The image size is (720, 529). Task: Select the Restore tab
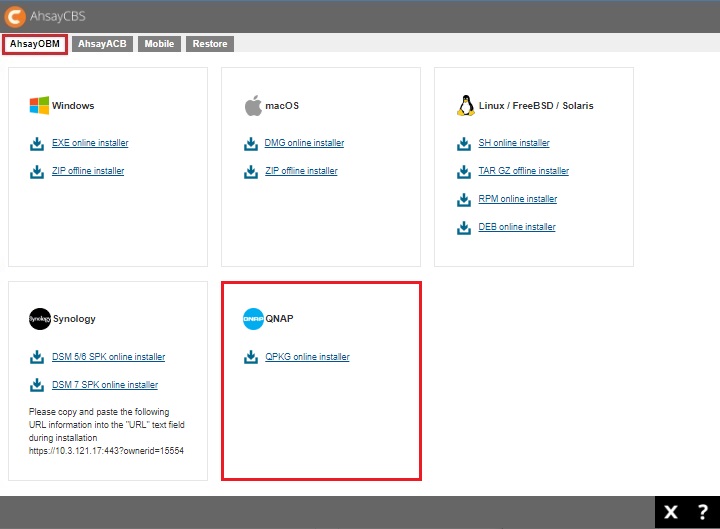[x=210, y=44]
